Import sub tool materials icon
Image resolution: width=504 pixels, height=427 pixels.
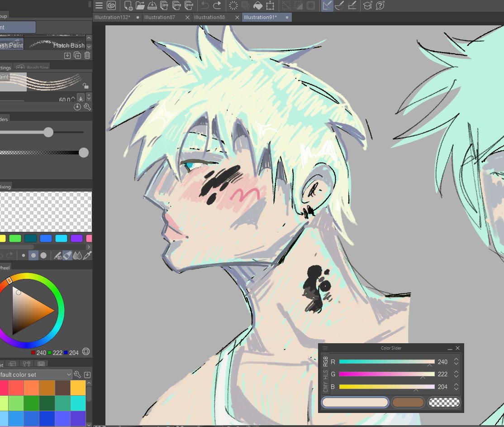pos(67,55)
